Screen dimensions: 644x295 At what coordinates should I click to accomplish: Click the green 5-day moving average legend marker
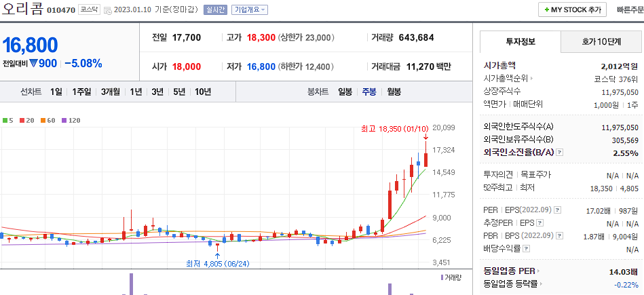[x=5, y=121]
